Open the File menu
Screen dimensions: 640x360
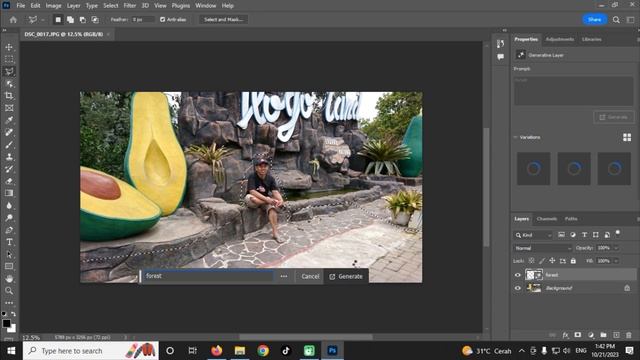coord(20,6)
